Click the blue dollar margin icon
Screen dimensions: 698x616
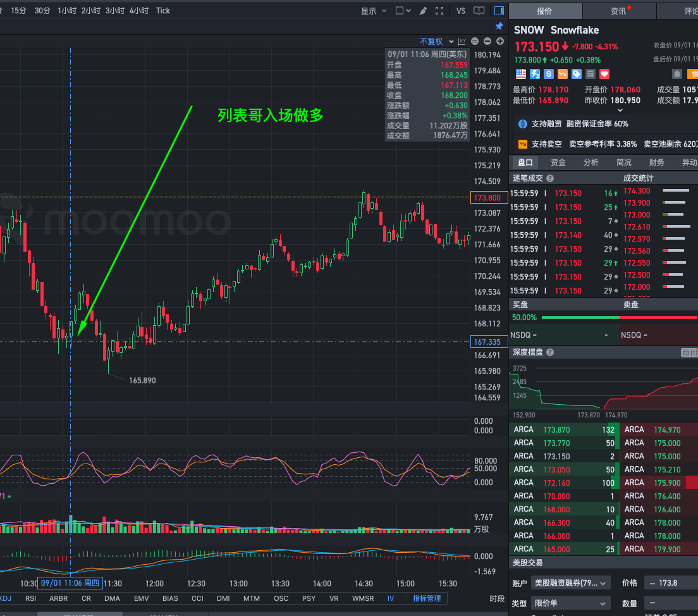coord(548,74)
